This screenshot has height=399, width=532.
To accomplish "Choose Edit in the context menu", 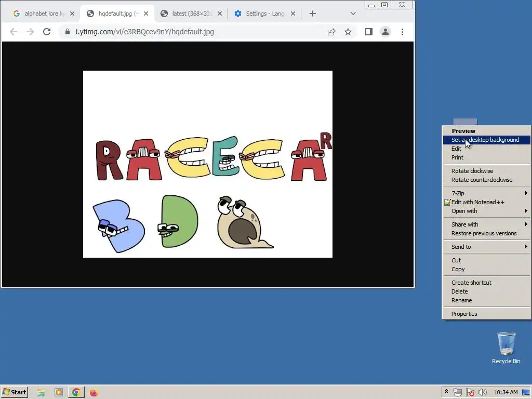I will click(486, 149).
